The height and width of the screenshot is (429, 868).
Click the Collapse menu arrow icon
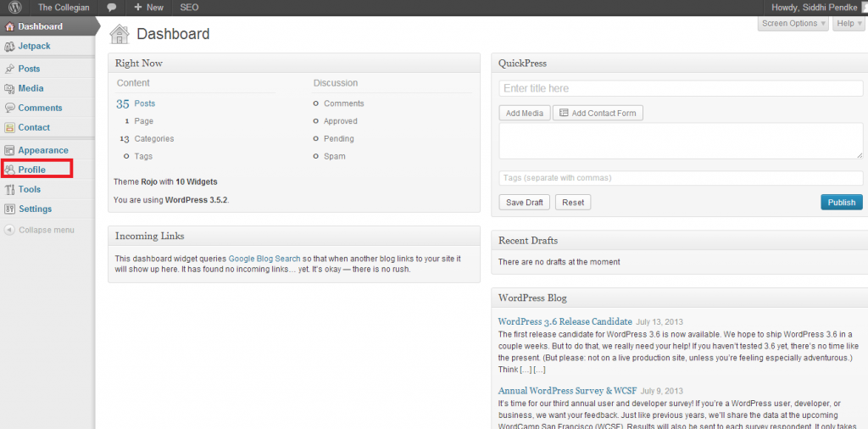coord(9,230)
